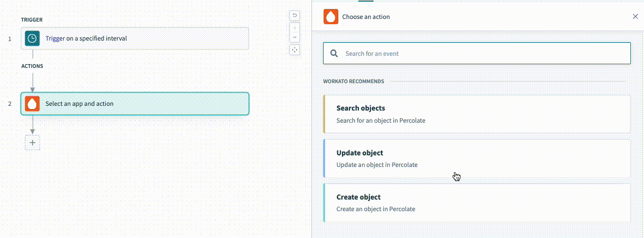Click the 'Choose an action' panel title
This screenshot has width=644, height=238.
tap(366, 17)
